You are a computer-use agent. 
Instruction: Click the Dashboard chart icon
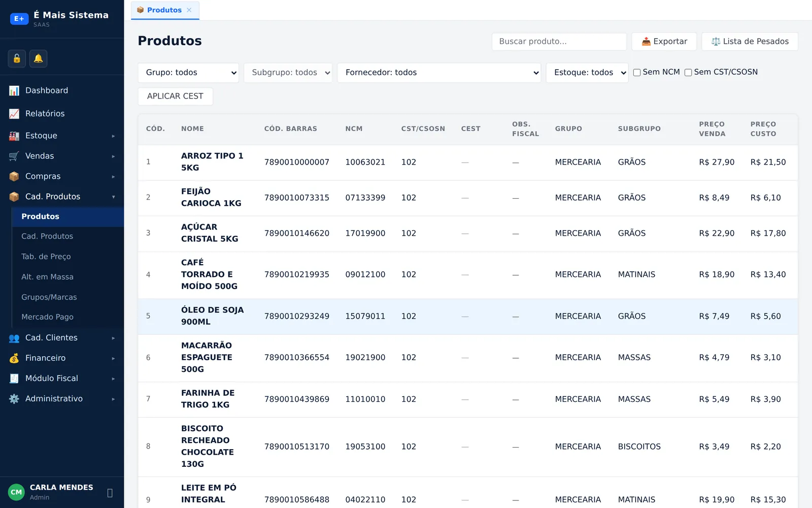(x=14, y=90)
